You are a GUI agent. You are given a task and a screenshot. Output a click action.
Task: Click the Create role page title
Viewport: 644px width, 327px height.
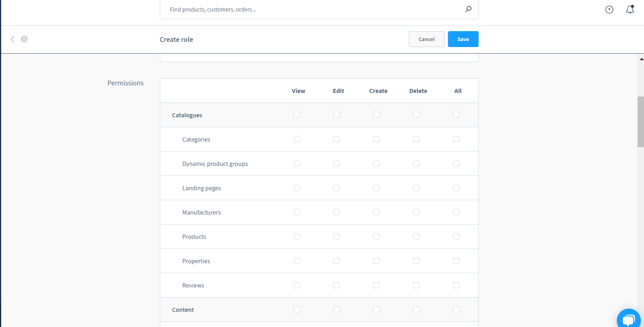point(176,39)
